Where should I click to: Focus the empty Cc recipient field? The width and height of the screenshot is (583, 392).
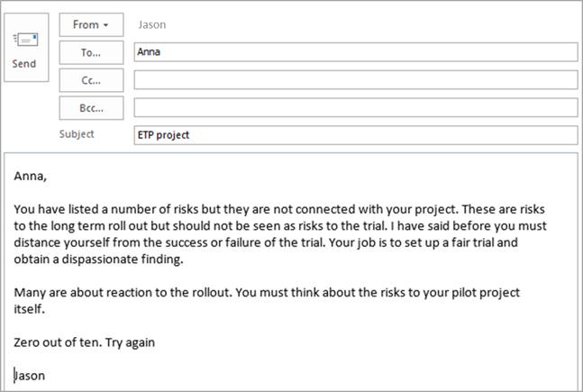click(356, 79)
